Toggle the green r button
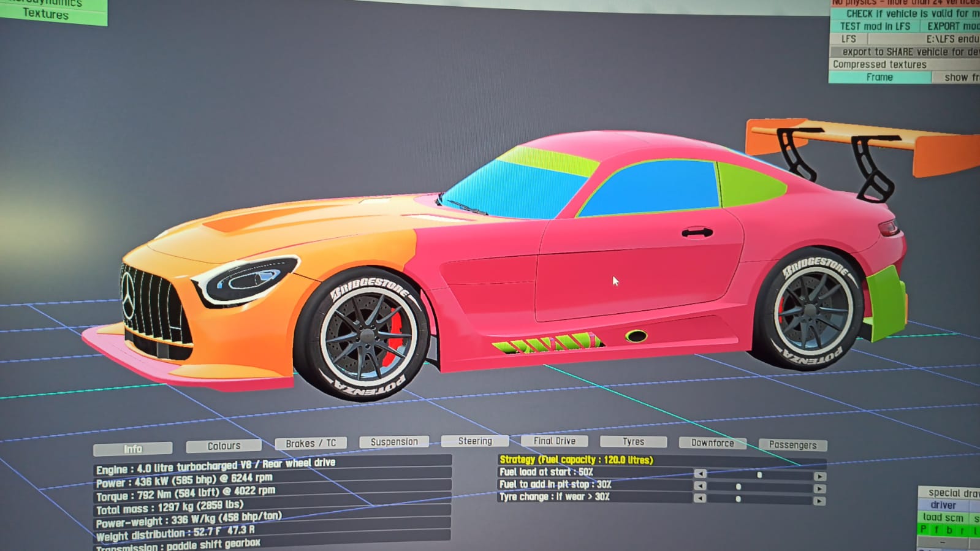Image resolution: width=980 pixels, height=551 pixels. [962, 531]
